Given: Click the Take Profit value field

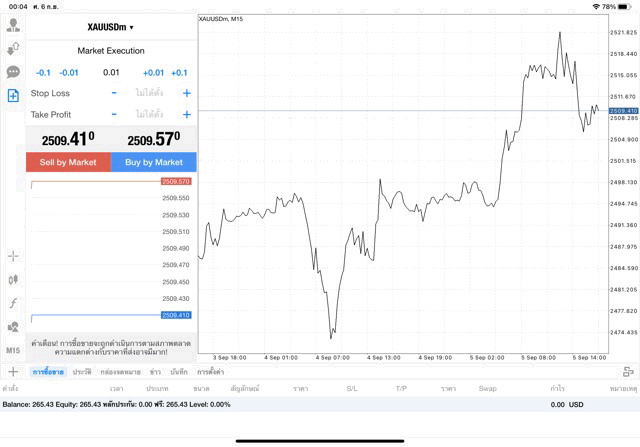Looking at the screenshot, I should (150, 114).
